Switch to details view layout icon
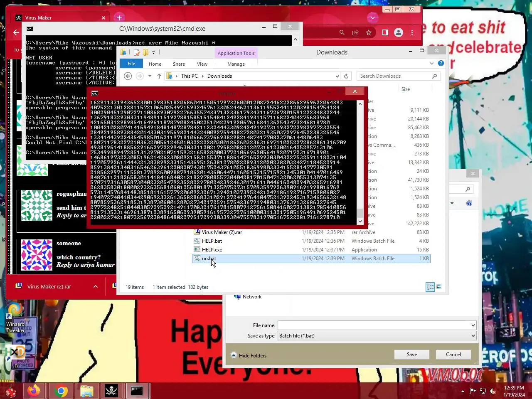This screenshot has width=532, height=399. click(430, 287)
